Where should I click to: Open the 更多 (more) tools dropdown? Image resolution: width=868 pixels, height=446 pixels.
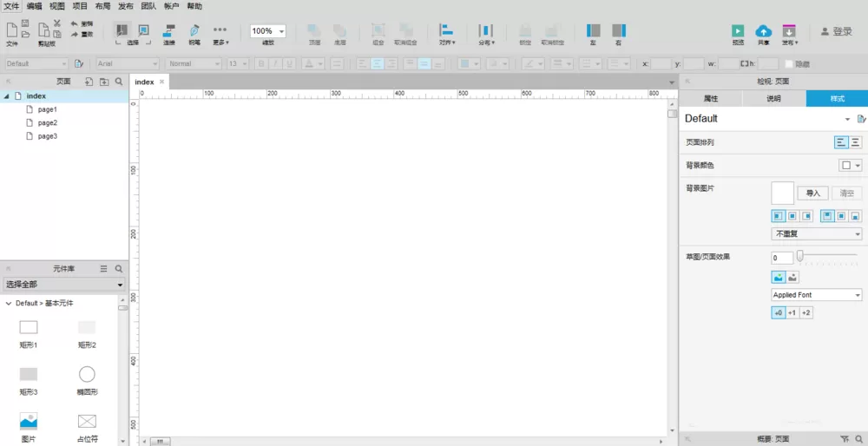pos(220,34)
